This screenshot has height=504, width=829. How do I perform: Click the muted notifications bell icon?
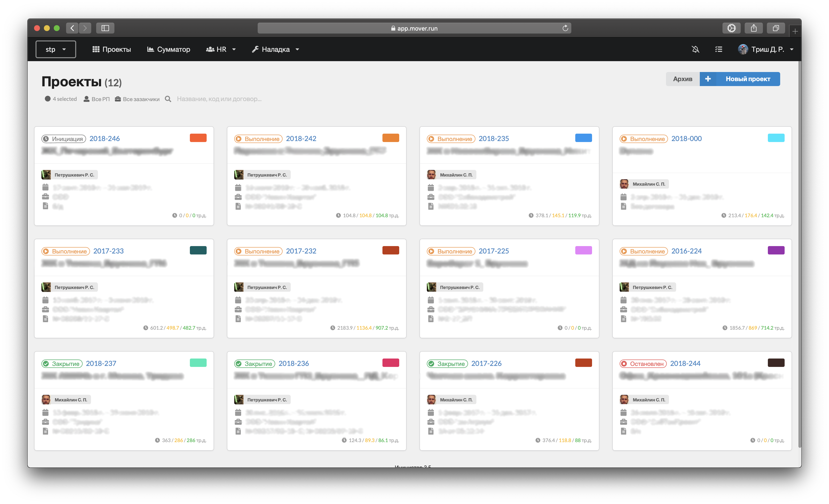point(695,50)
